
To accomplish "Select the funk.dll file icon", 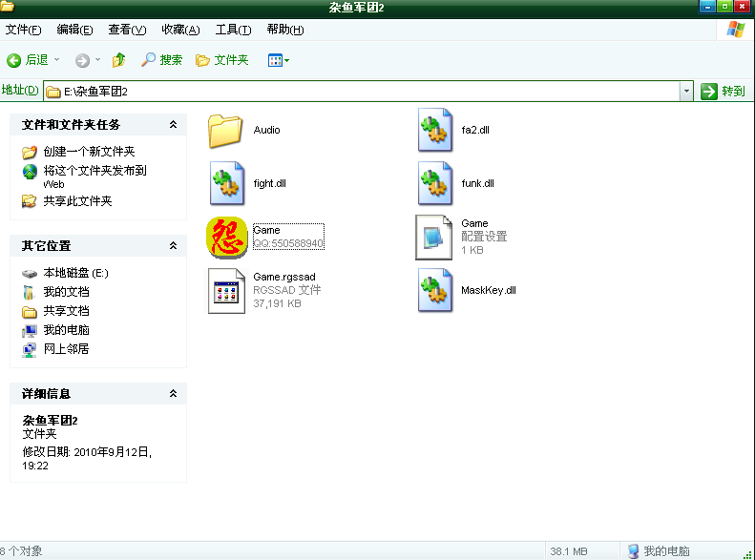I will (435, 183).
